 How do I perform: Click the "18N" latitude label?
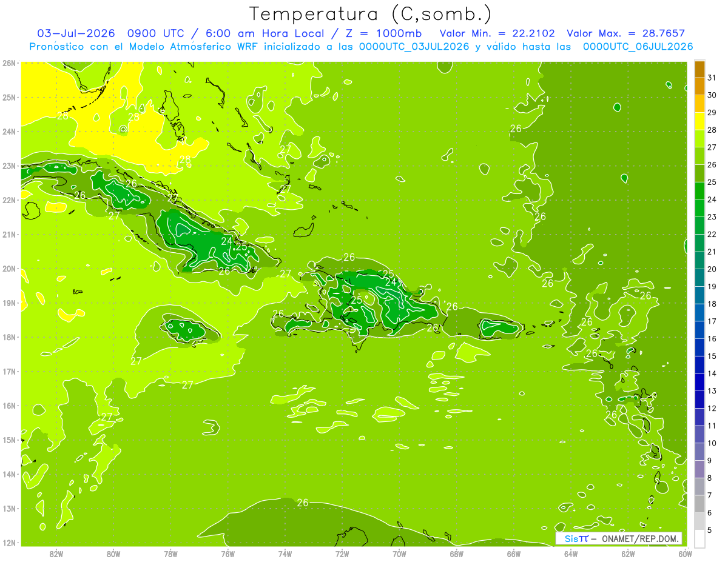click(8, 337)
